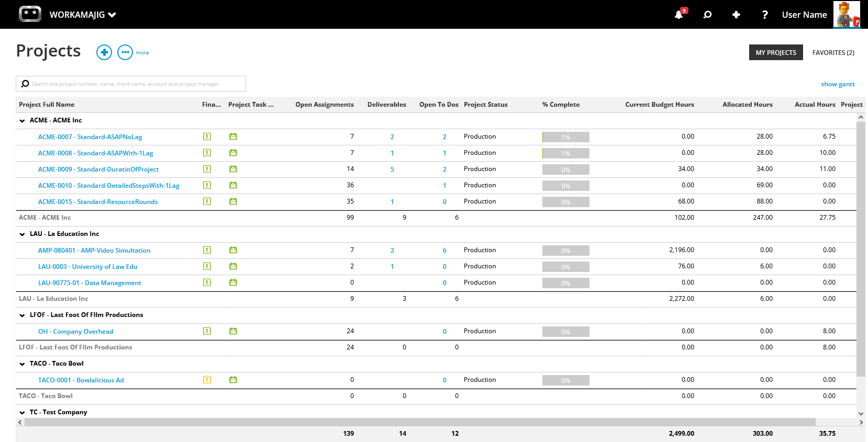This screenshot has height=442, width=868.
Task: Click the 0% progress bar for TACO-0001
Action: pos(566,380)
